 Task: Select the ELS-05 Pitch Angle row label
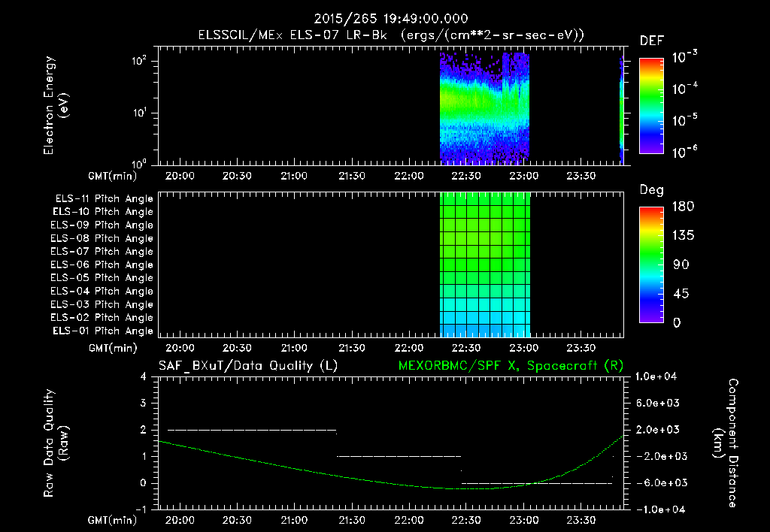(102, 278)
